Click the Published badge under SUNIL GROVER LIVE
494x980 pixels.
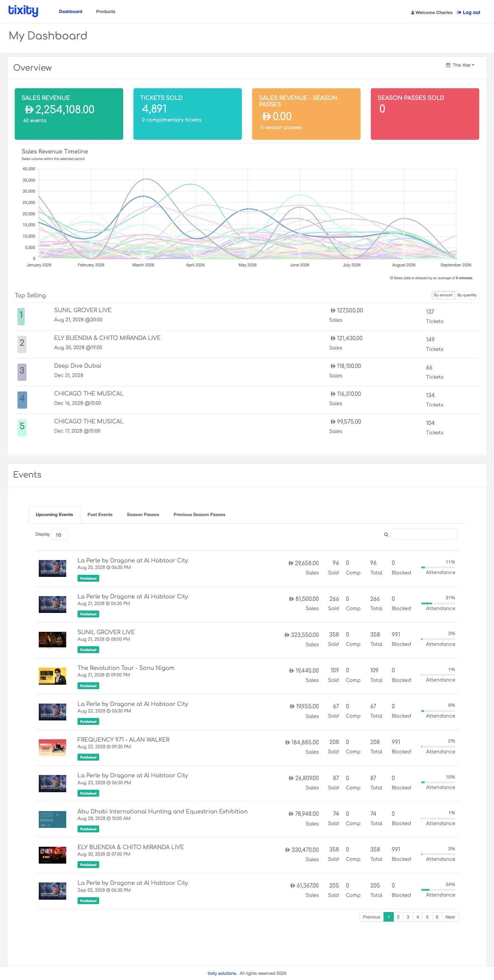point(88,650)
